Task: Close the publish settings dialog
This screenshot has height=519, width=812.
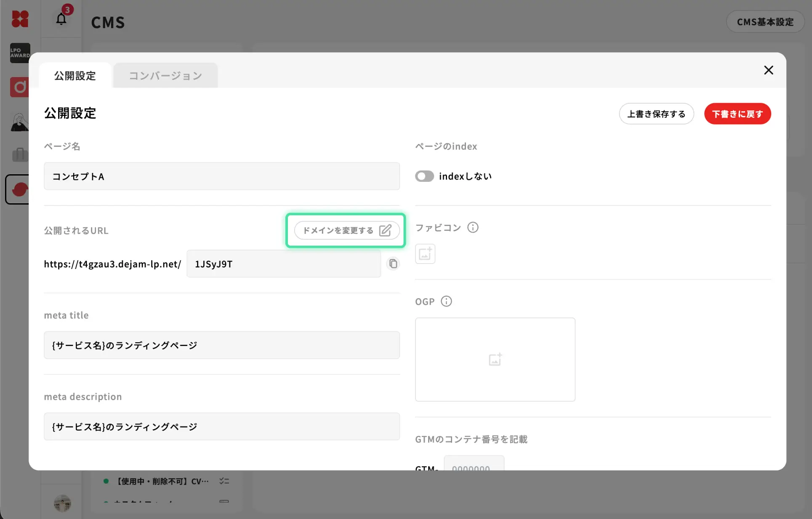Action: pos(768,70)
